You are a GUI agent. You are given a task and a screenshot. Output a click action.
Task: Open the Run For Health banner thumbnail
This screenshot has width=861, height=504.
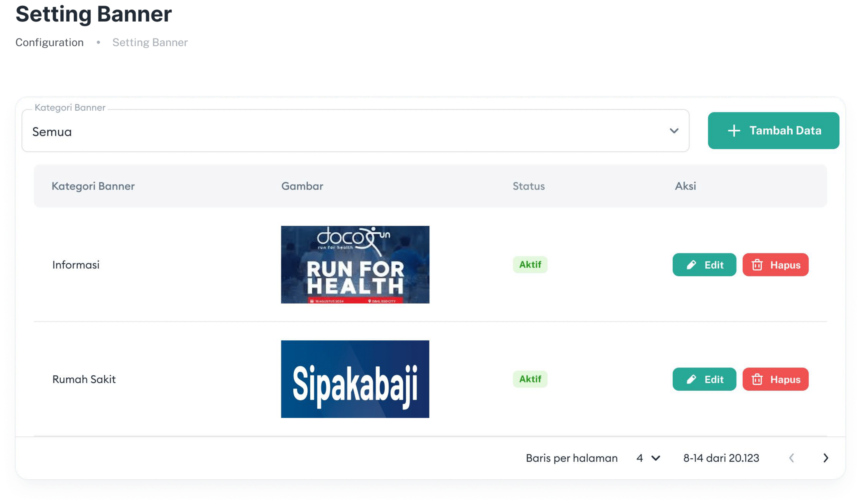click(355, 265)
